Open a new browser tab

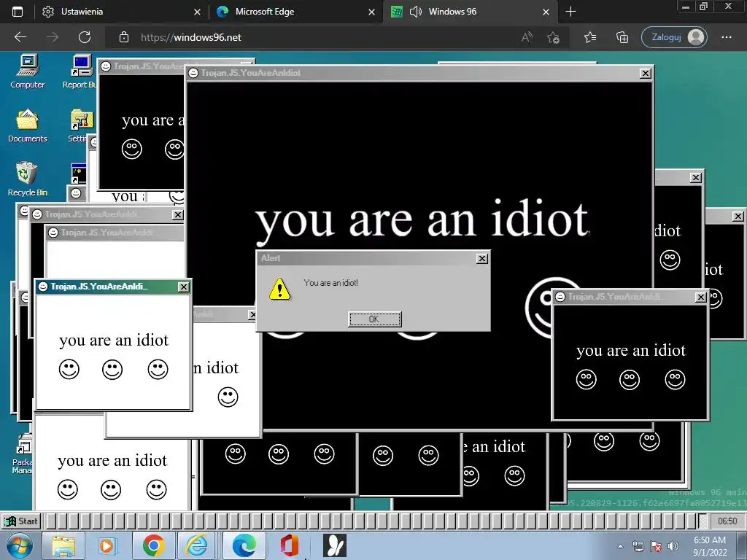click(x=570, y=12)
